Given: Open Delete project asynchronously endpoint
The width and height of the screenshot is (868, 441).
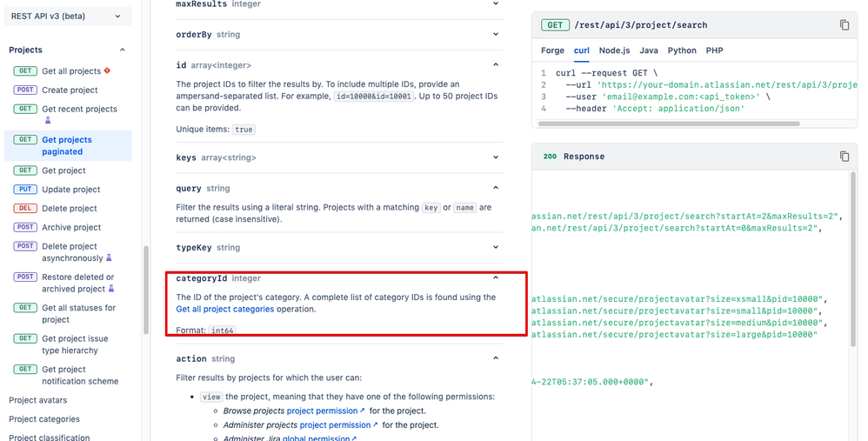Looking at the screenshot, I should 72,251.
